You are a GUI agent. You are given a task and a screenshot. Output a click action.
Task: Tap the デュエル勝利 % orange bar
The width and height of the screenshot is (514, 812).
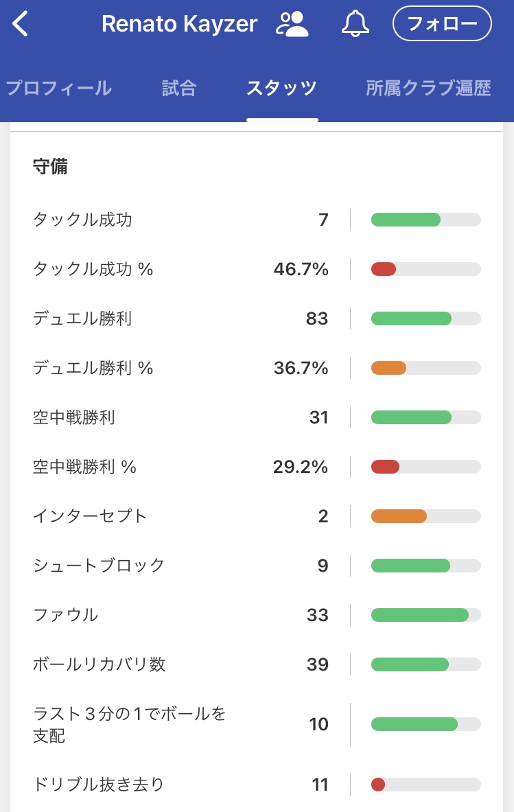click(389, 368)
